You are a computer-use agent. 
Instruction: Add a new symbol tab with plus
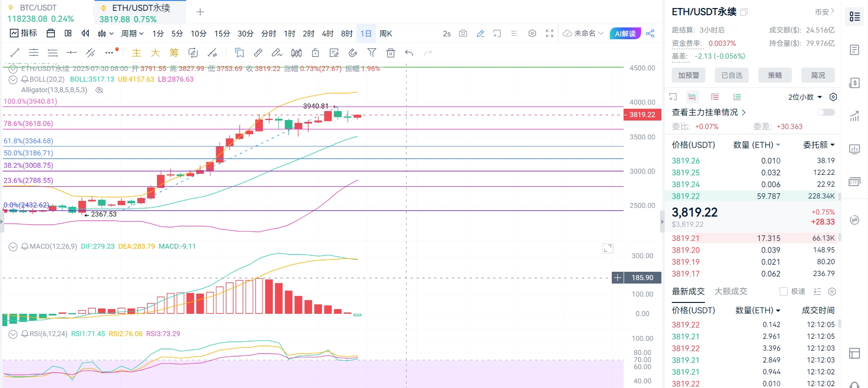(x=200, y=12)
